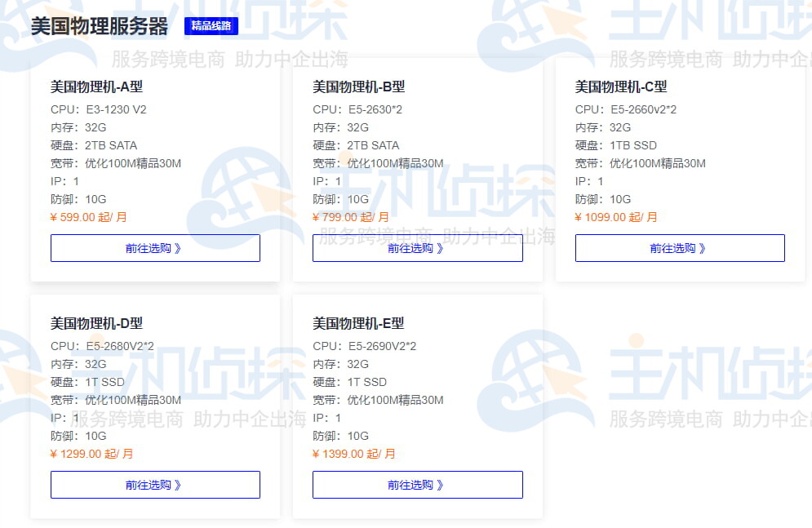Click 前往选购 for 美国物理机-A型

[155, 248]
